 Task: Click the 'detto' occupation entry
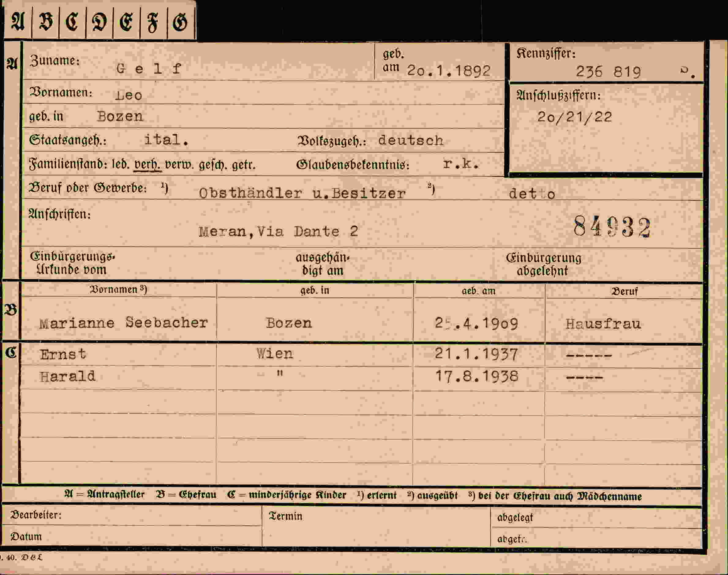(x=532, y=194)
